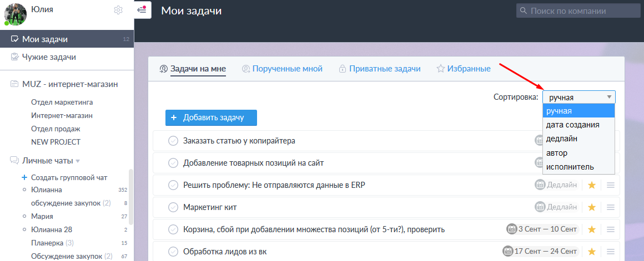Click the Добавить задачу button

pyautogui.click(x=211, y=117)
